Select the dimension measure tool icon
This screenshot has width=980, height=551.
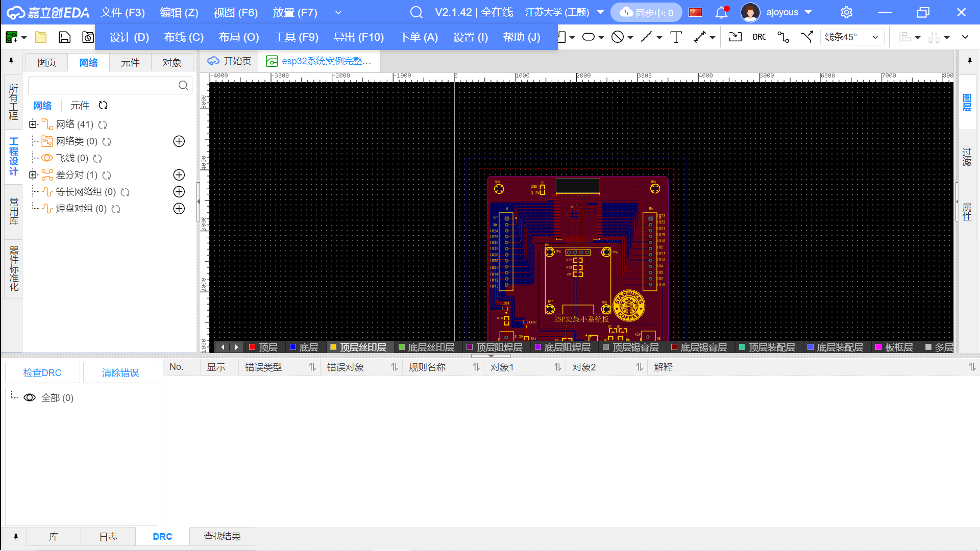pos(699,37)
